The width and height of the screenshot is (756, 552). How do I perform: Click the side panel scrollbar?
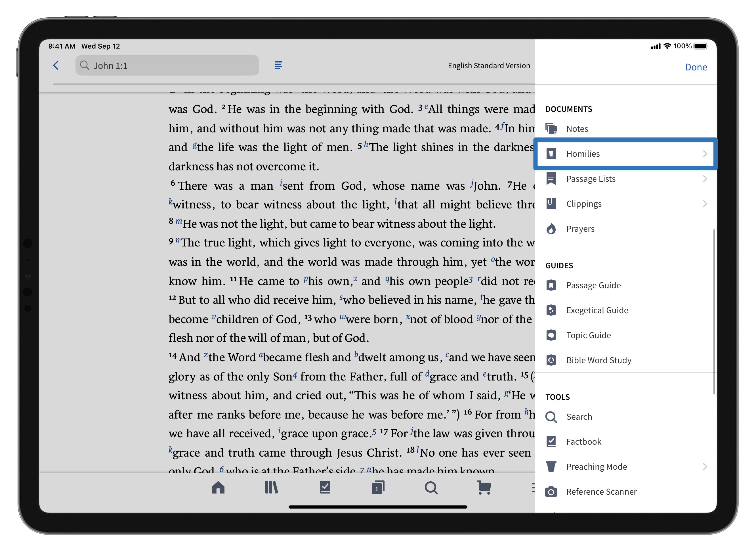click(x=714, y=311)
